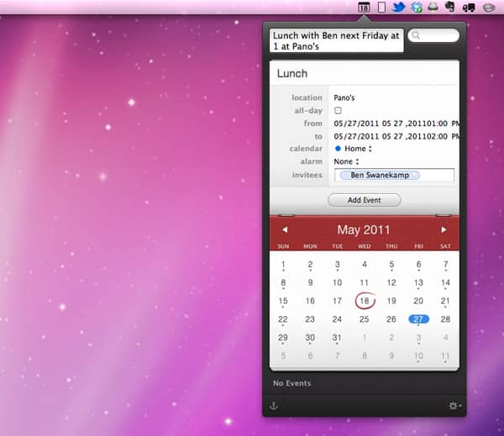
Task: Open the Twitter bird menu bar icon
Action: coord(399,8)
